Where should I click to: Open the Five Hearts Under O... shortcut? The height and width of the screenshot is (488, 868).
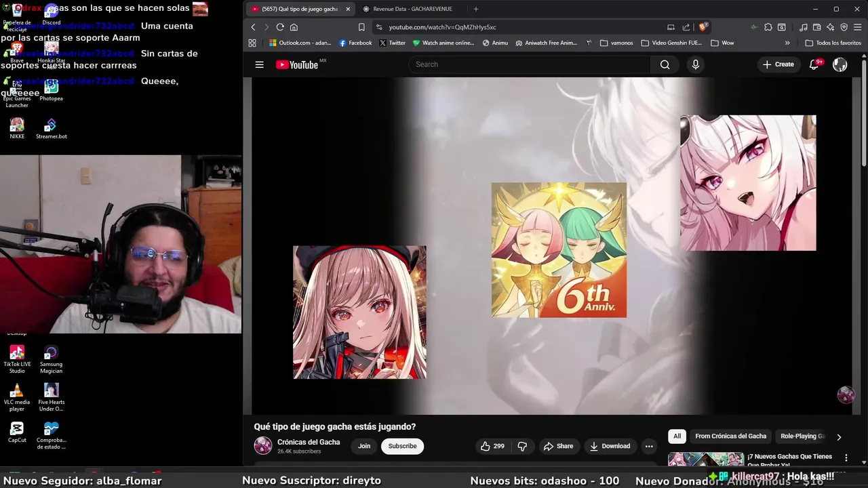[51, 397]
